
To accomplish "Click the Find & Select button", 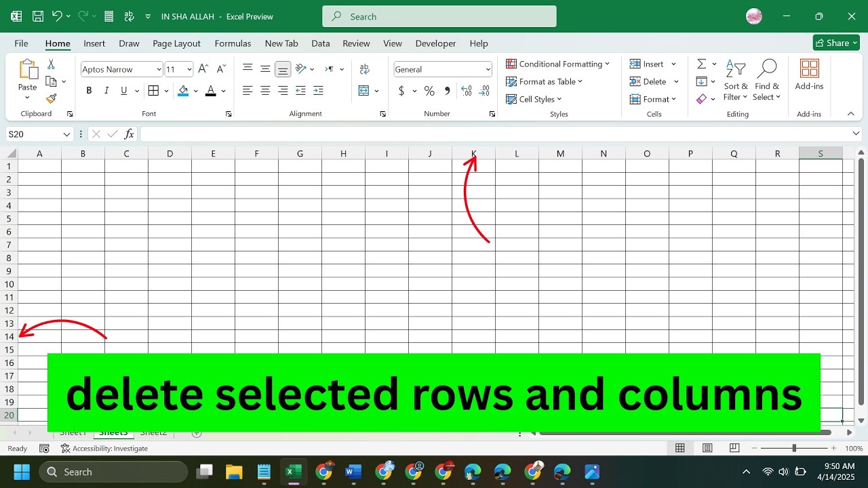I will click(x=767, y=80).
